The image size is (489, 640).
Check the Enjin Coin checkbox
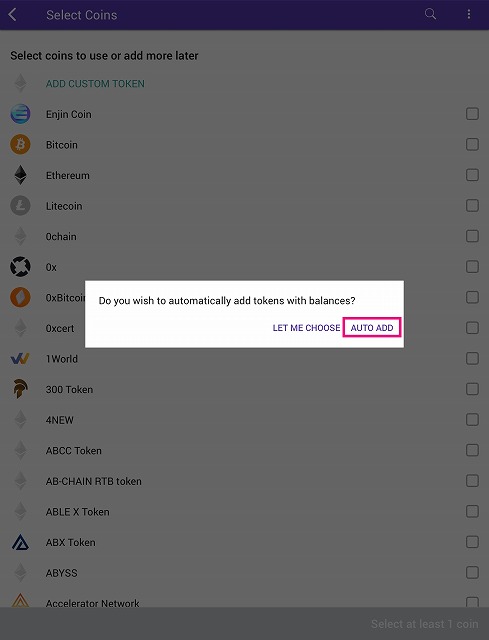pos(472,113)
